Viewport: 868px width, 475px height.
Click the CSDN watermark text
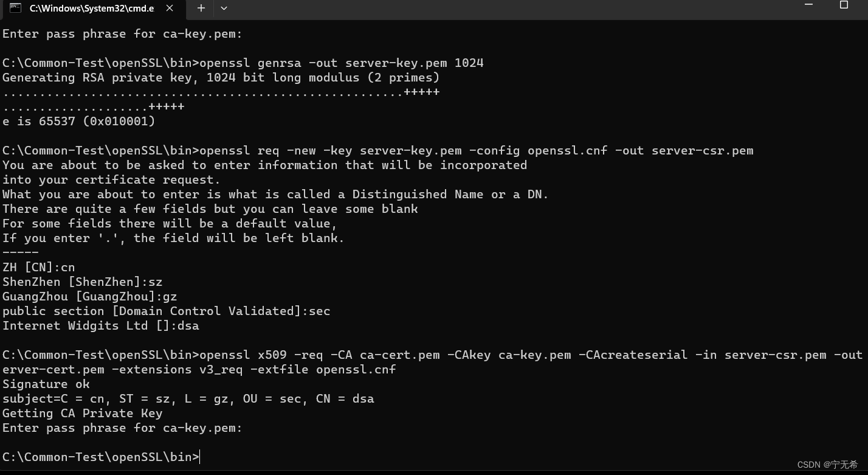pos(827,465)
